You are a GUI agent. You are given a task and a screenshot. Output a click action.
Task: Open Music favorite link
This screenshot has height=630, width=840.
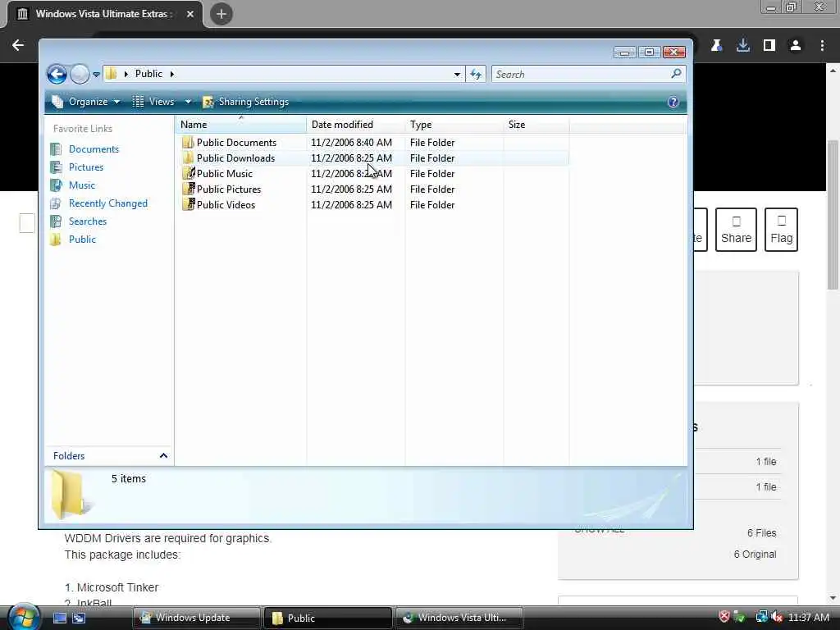tap(81, 185)
